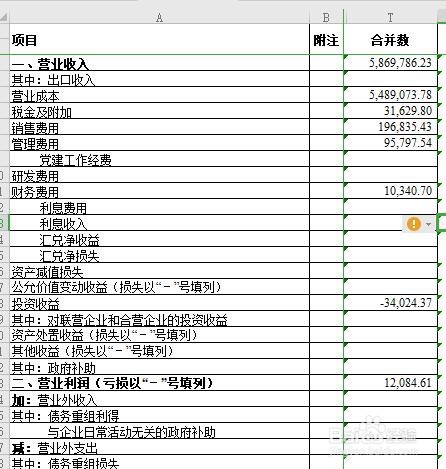The width and height of the screenshot is (446, 469).
Task: Select the 其中：政府补助 cell
Action: coord(160,367)
